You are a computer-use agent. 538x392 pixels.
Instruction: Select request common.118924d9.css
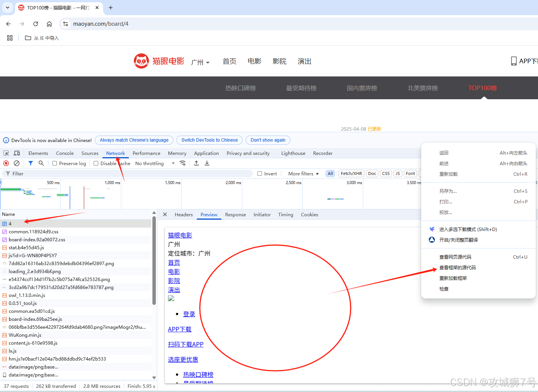(76, 231)
